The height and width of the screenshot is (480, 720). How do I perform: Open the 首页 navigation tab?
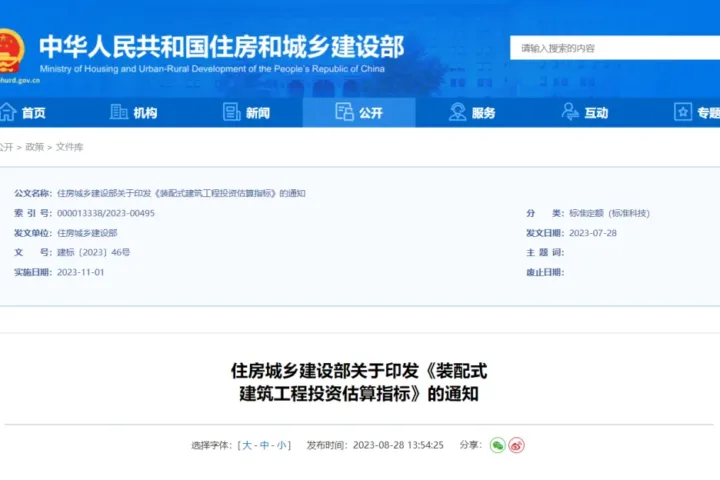click(x=34, y=113)
